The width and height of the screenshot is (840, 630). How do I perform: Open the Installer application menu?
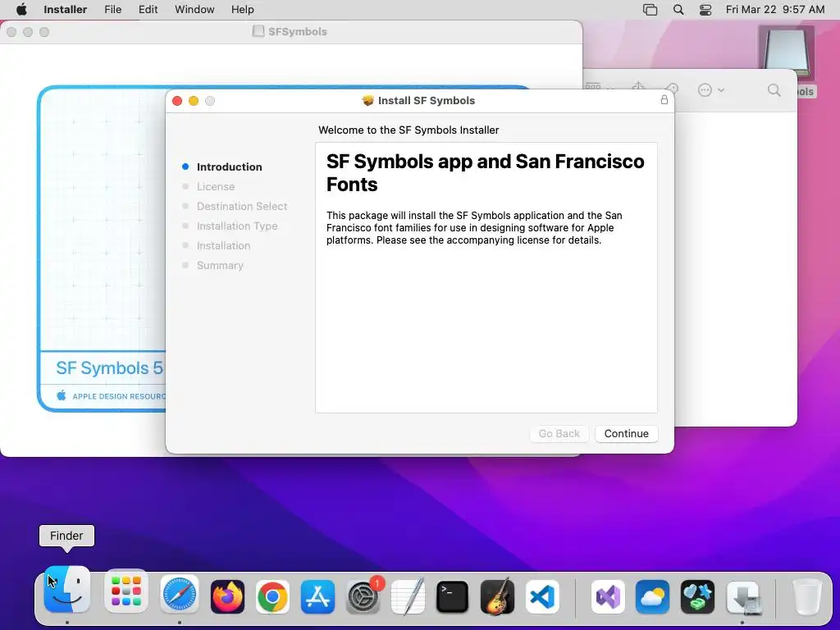point(66,9)
